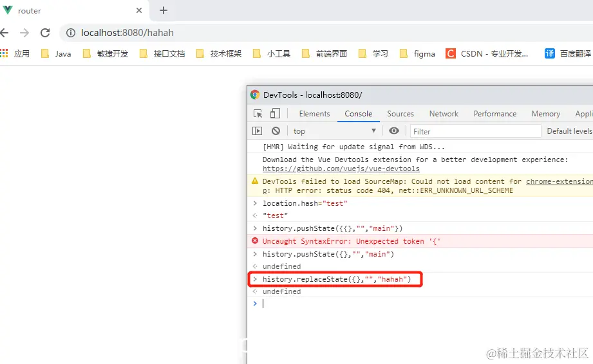The height and width of the screenshot is (364, 593).
Task: Toggle the DevTools device toolbar icon
Action: 275,113
